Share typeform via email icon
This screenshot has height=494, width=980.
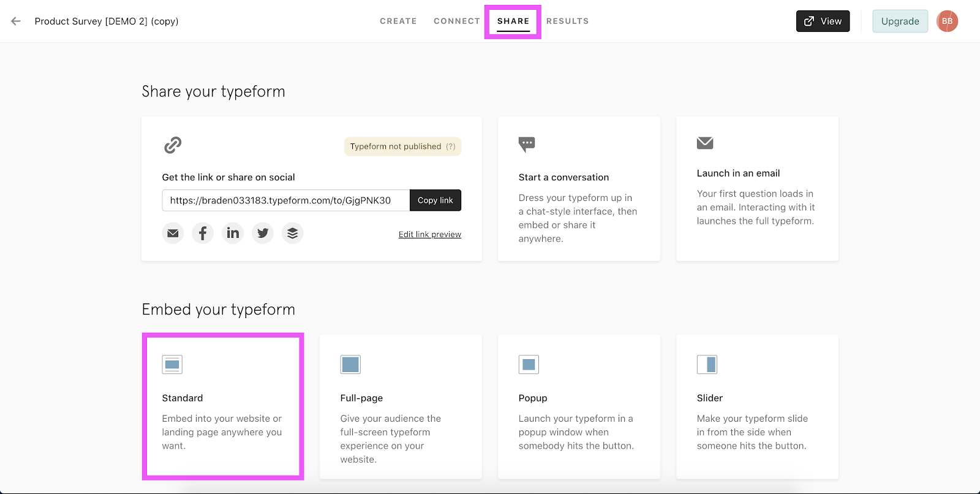(x=173, y=234)
